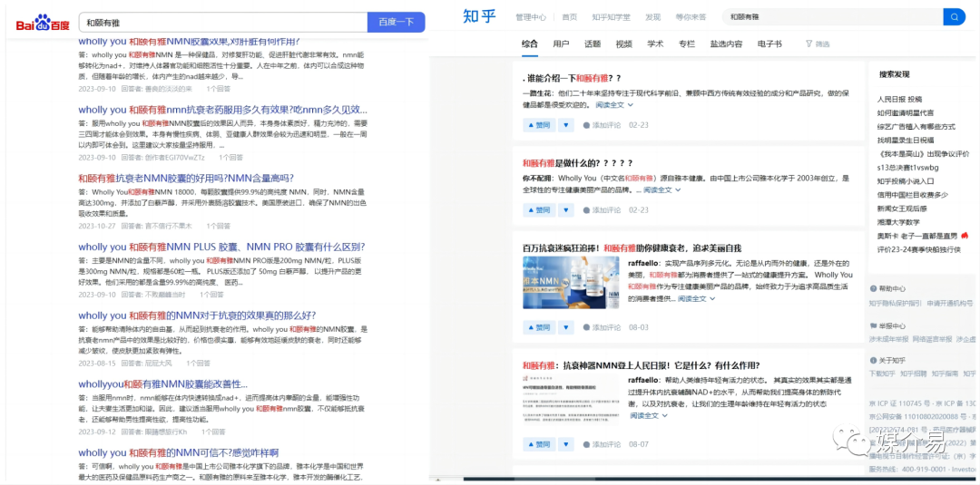Select the 盐选内容 tab

click(x=726, y=44)
